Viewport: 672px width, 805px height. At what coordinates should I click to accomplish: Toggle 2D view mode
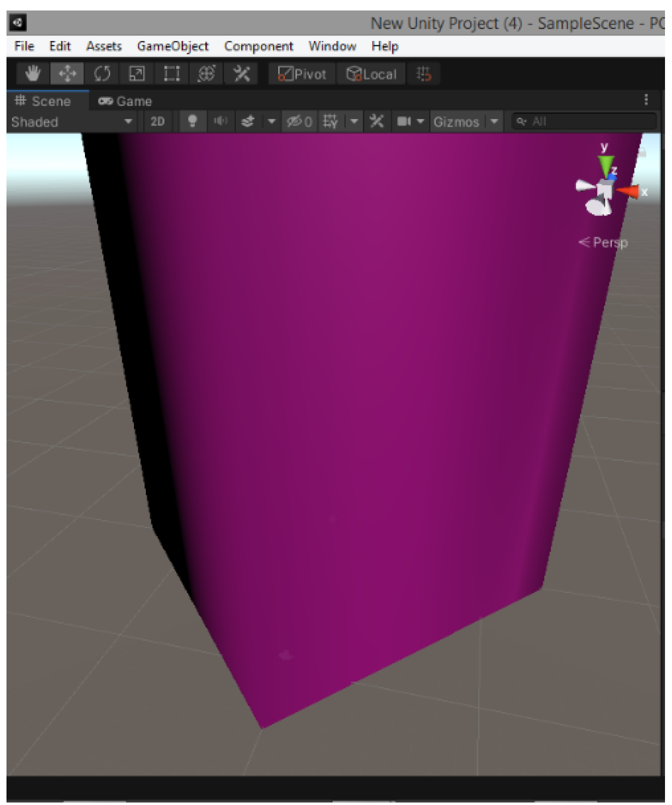click(157, 121)
